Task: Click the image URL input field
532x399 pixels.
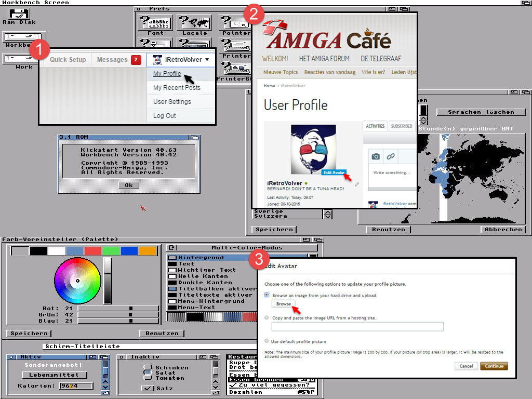Action: [357, 326]
